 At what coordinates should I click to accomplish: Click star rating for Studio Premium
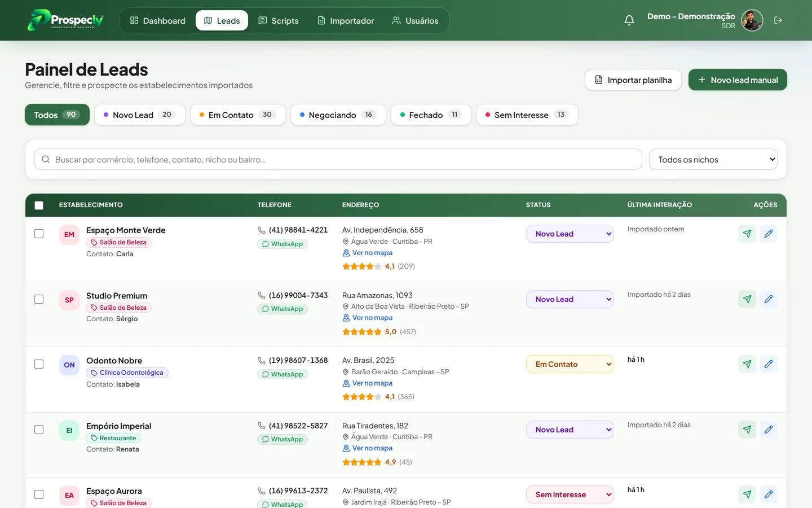[x=362, y=332]
